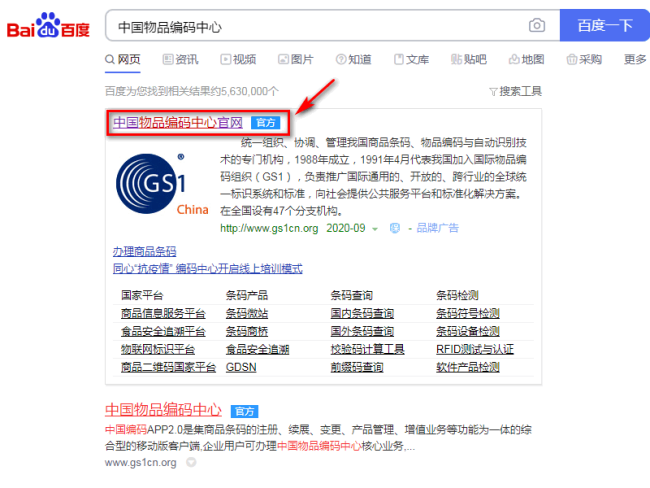Click the blue 官方 badge beside 官网 title

tap(265, 123)
